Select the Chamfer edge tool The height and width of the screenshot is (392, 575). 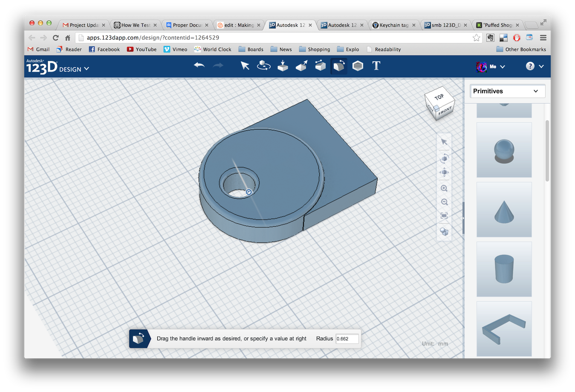click(320, 66)
